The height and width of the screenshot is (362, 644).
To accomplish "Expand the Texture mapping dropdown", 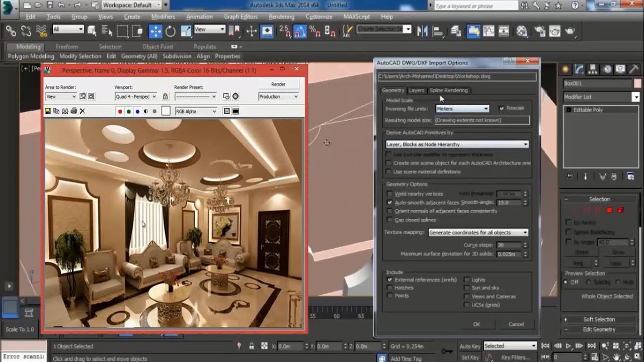I will tap(477, 233).
